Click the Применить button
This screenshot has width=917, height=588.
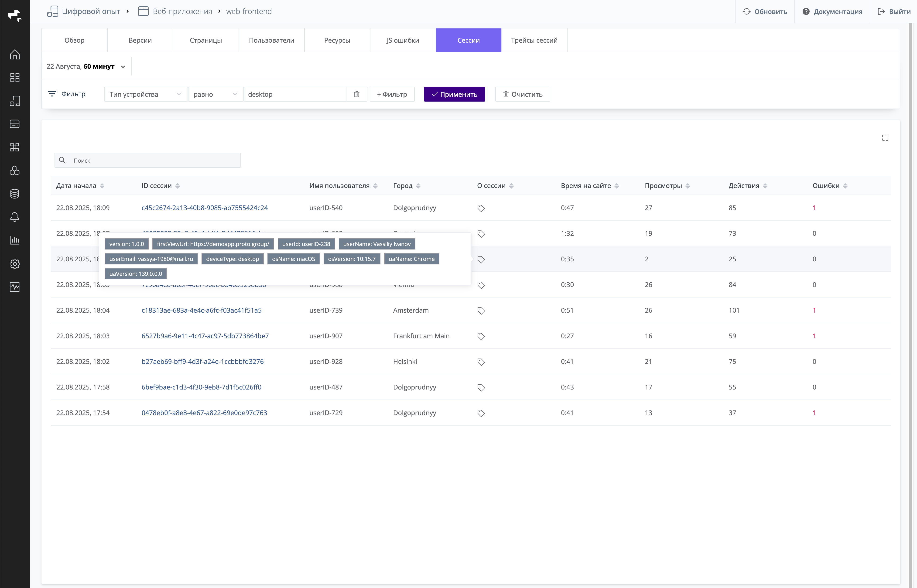point(454,94)
